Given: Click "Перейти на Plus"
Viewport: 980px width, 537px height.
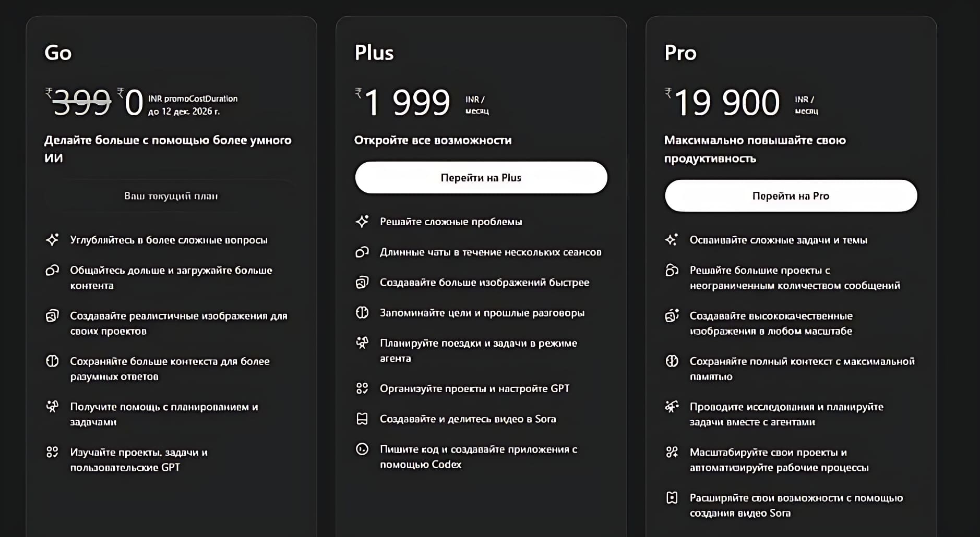Looking at the screenshot, I should pos(481,177).
